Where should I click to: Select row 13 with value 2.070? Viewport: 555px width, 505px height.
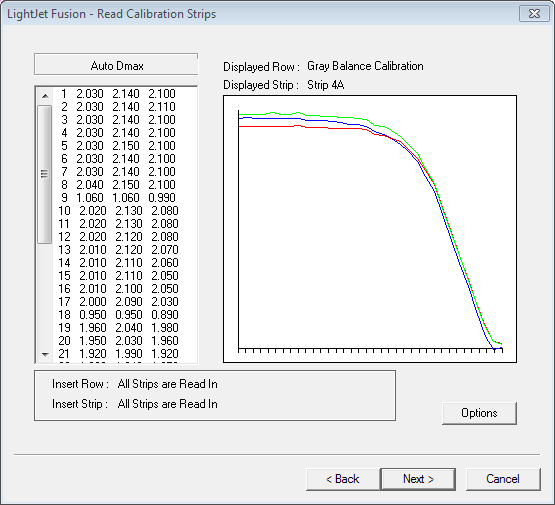(x=118, y=250)
